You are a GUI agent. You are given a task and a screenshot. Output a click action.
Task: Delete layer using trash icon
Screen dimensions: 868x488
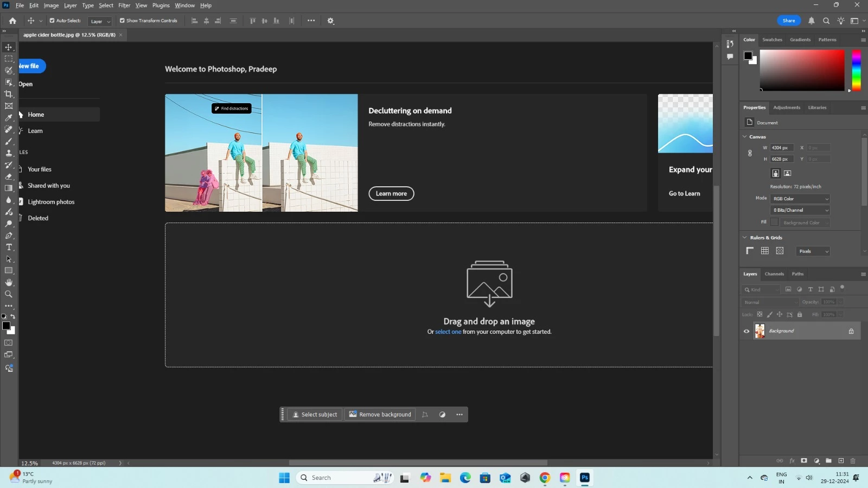[x=853, y=461]
